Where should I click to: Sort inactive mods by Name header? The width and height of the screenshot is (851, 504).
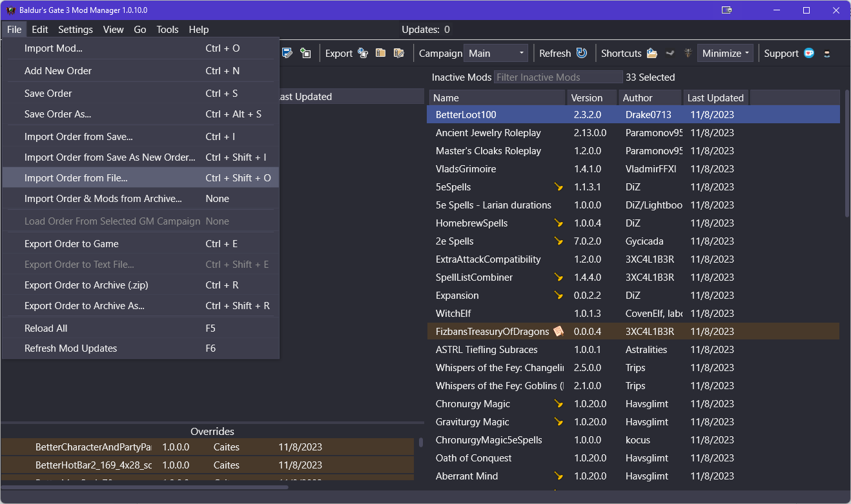tap(497, 98)
